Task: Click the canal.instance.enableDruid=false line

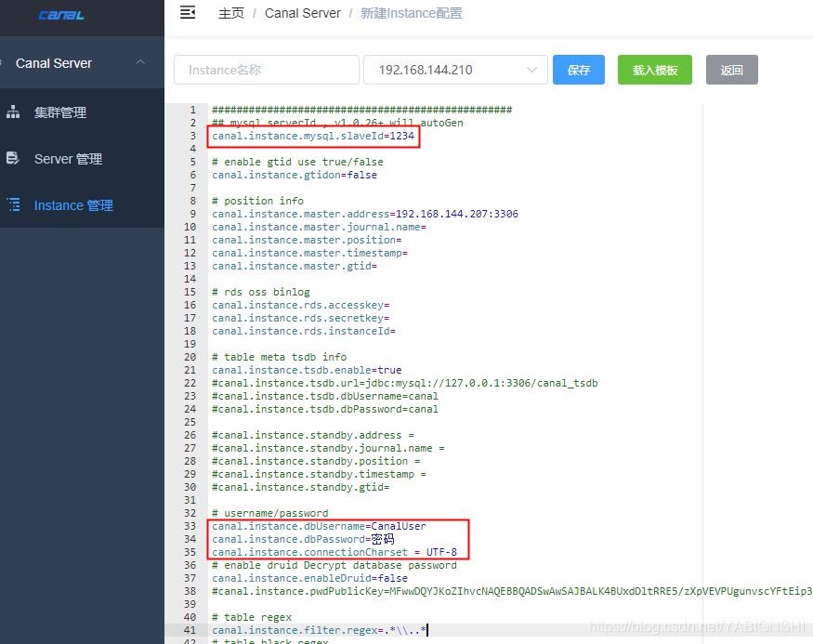Action: point(309,578)
